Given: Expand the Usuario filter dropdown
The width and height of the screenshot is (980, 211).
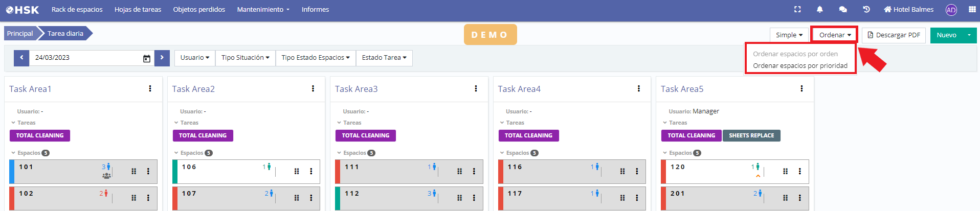Looking at the screenshot, I should tap(194, 58).
